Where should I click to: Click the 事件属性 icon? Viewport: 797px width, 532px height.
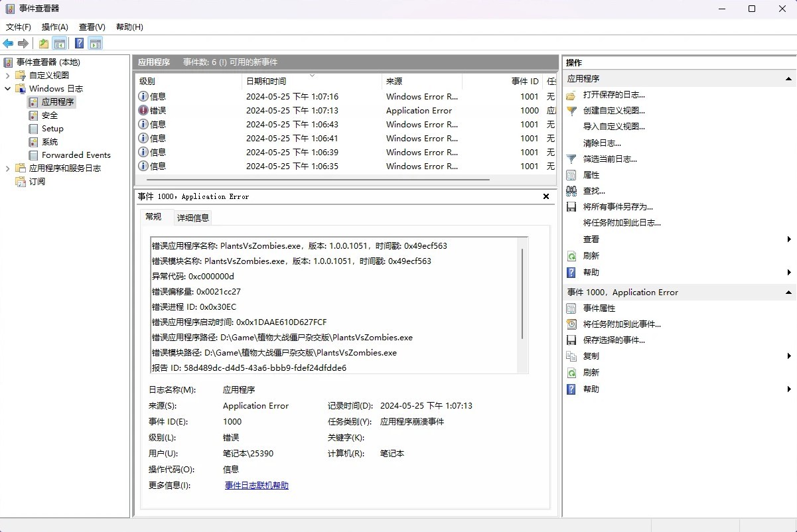click(571, 308)
